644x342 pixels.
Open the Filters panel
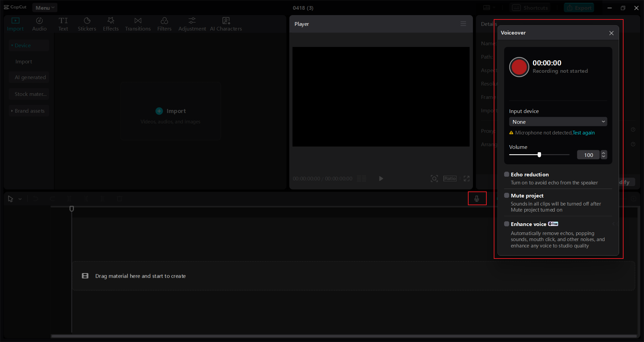(164, 23)
